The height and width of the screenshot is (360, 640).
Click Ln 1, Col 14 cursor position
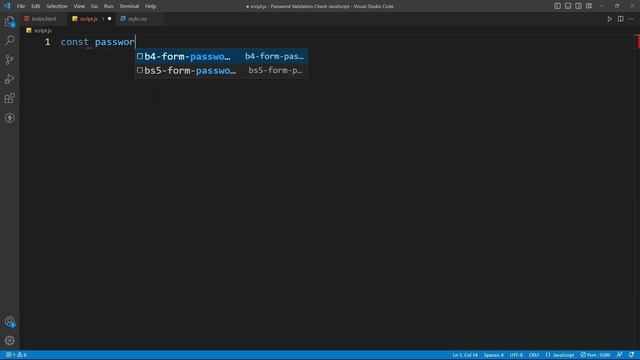465,355
